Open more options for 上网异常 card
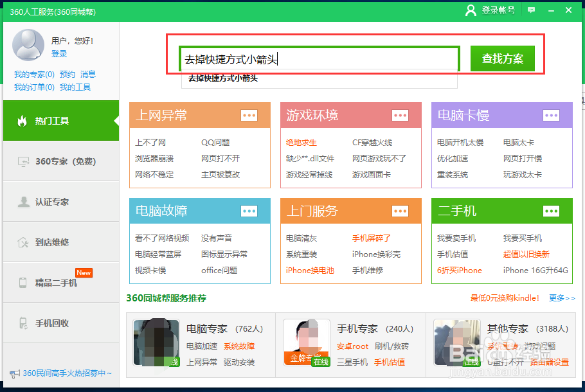The image size is (585, 392). (249, 115)
